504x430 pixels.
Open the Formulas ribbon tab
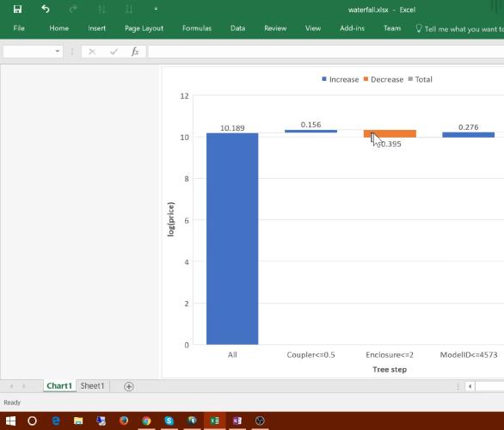point(197,28)
